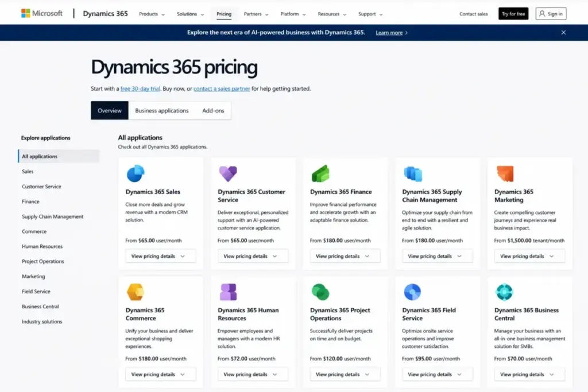Expand View pricing details for Project Operations
Viewport: 588px width, 392px height.
(x=345, y=374)
